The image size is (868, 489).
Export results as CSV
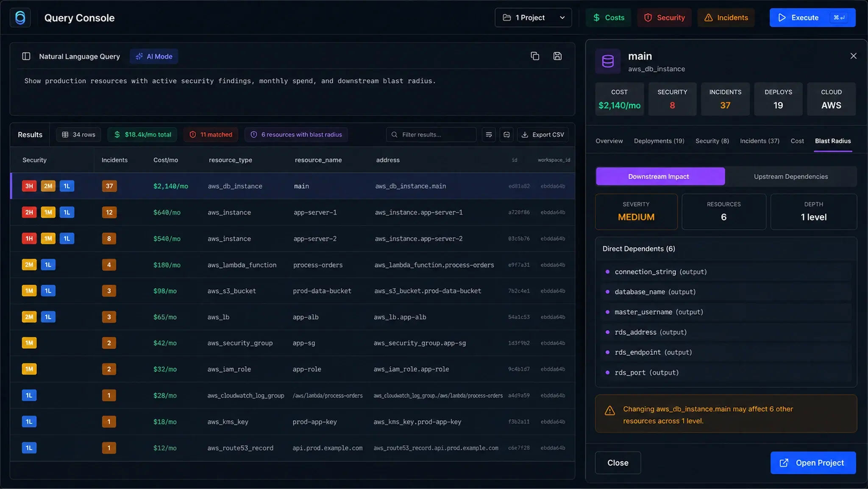coord(543,134)
